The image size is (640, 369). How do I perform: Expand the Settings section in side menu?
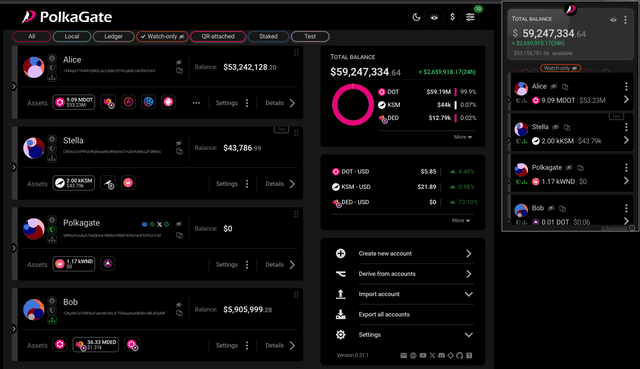403,335
